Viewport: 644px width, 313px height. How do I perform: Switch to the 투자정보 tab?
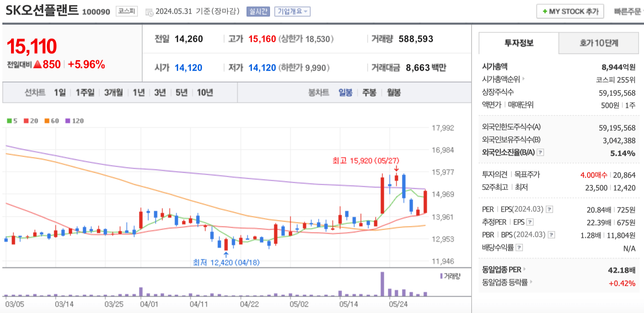(519, 43)
